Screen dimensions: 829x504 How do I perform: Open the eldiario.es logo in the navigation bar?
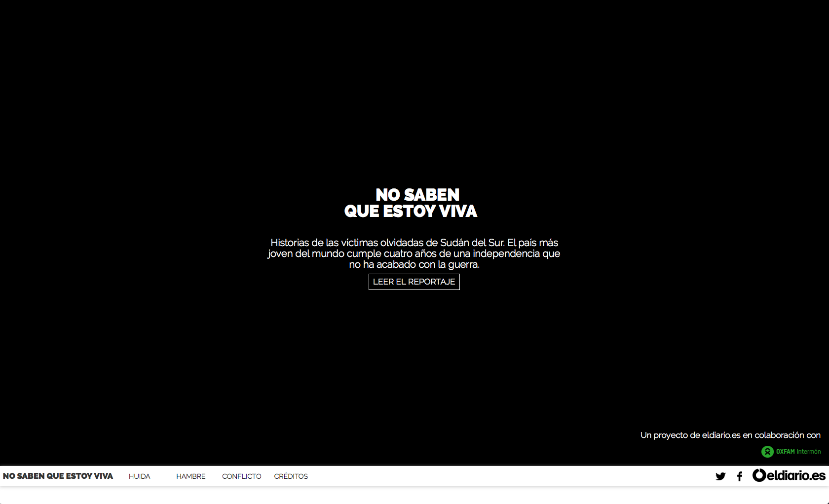click(x=789, y=475)
